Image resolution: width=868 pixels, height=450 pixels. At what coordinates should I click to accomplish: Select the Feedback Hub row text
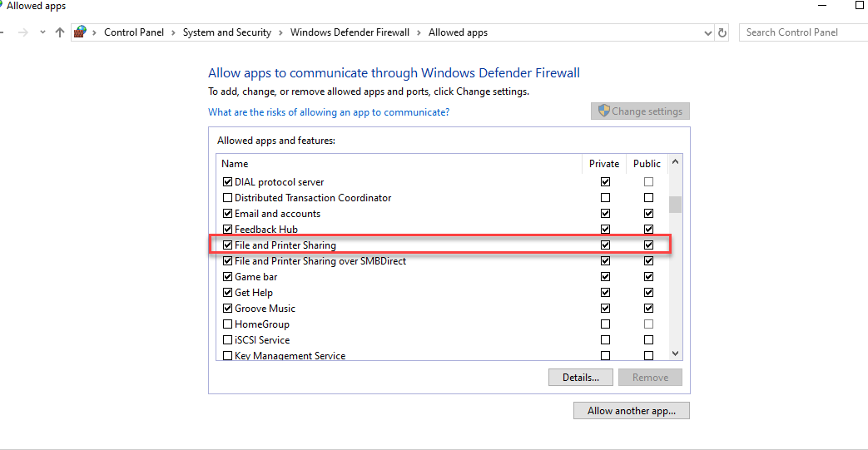coord(266,229)
